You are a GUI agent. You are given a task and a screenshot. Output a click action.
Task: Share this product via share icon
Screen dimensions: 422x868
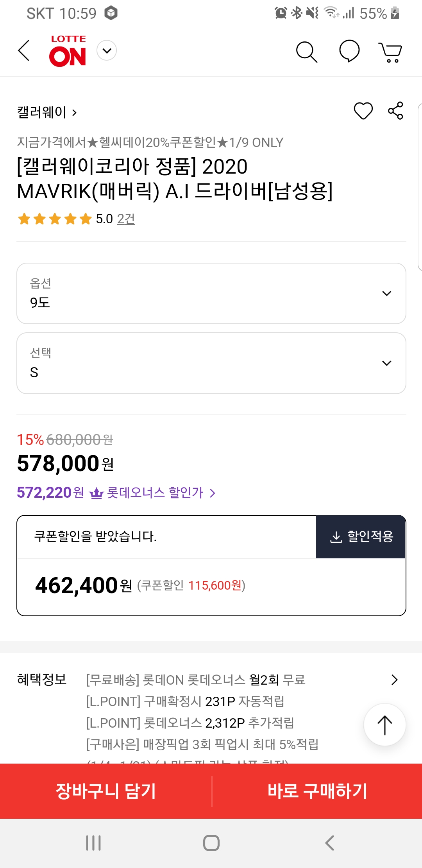tap(395, 111)
